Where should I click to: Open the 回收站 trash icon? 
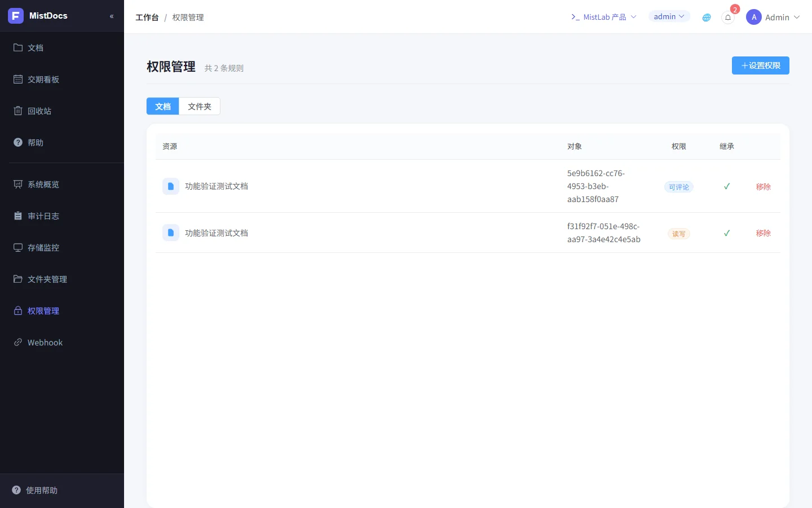coord(18,111)
